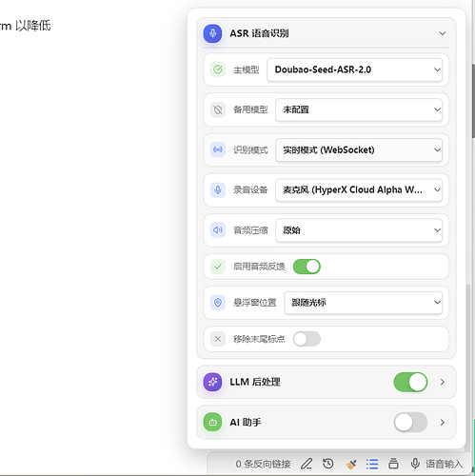
Task: Click the broom cleanup icon in status bar
Action: 350,465
